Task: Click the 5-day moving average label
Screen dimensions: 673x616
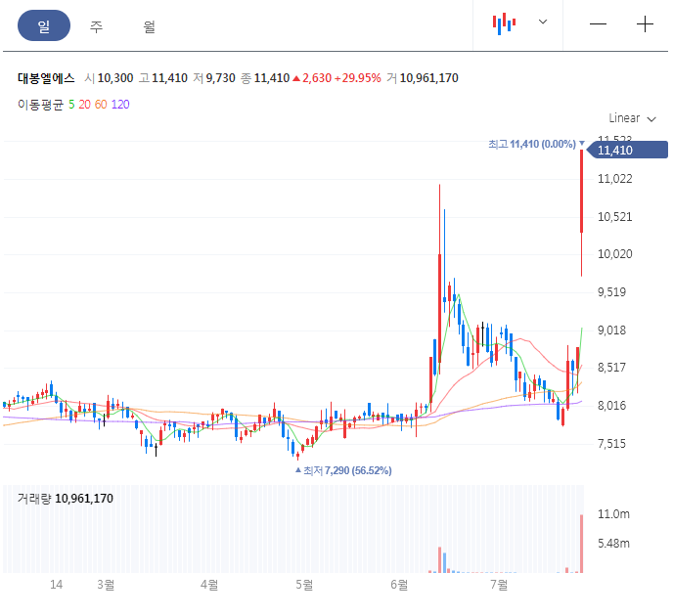Action: pos(71,105)
